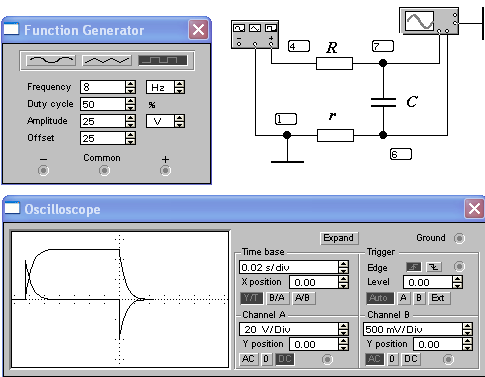Click the oscilloscope Ground terminal
Image resolution: width=485 pixels, height=377 pixels.
click(459, 238)
